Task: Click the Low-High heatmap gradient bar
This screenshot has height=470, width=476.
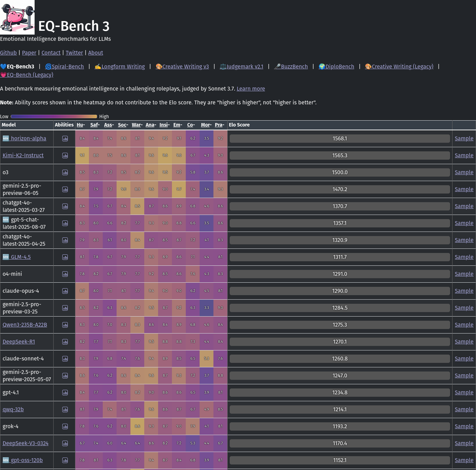Action: [54, 116]
